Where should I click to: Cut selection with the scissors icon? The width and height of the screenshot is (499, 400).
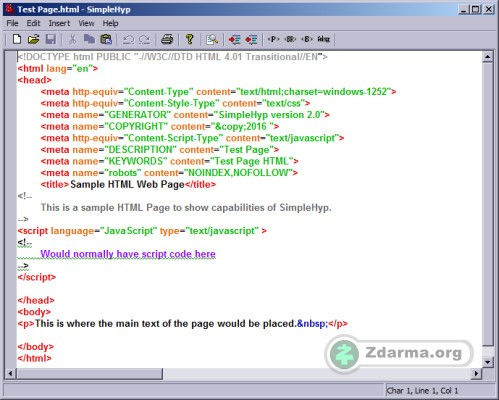click(72, 39)
